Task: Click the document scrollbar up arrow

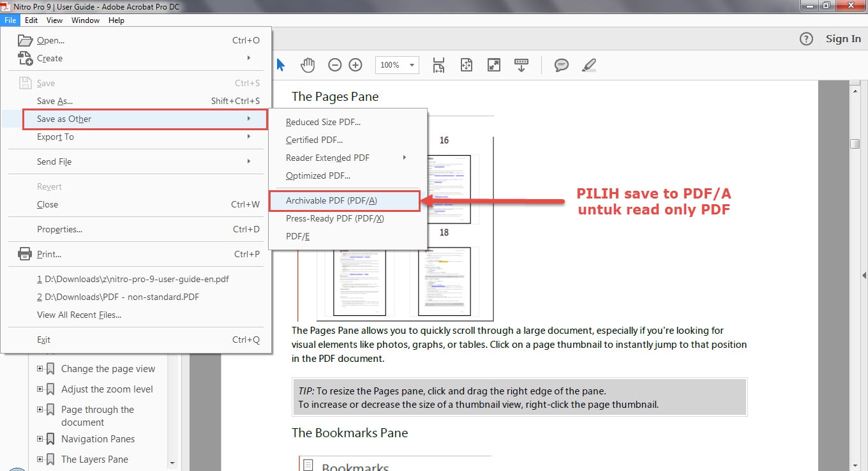Action: [x=855, y=91]
